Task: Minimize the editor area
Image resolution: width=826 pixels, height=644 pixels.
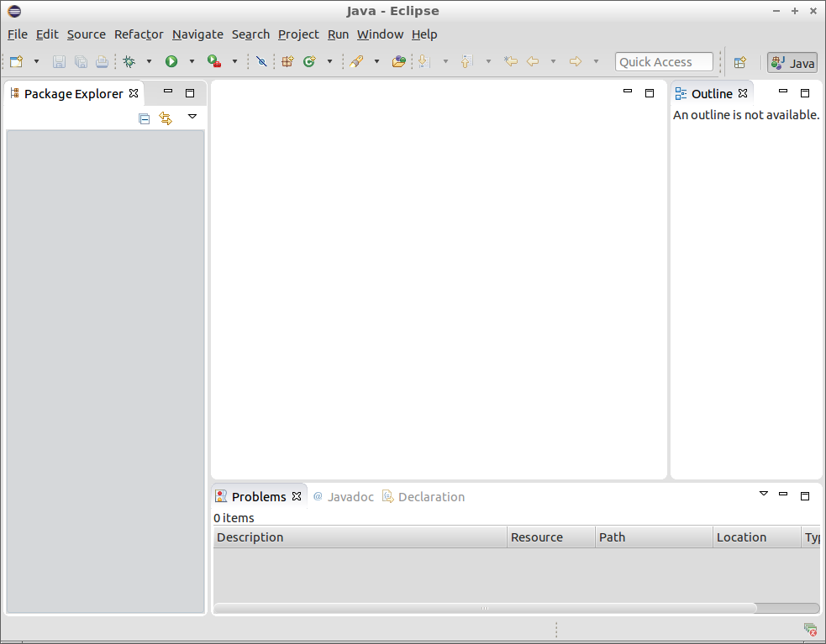Action: pyautogui.click(x=628, y=91)
